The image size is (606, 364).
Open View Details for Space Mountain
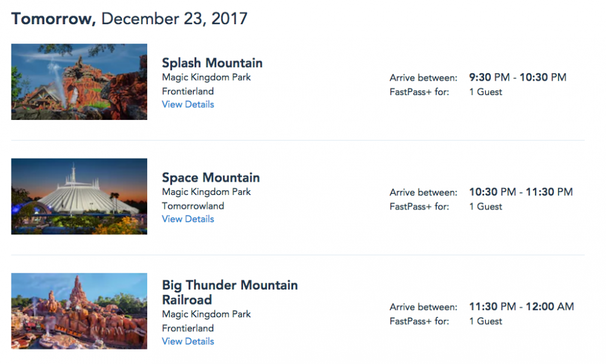tap(188, 219)
